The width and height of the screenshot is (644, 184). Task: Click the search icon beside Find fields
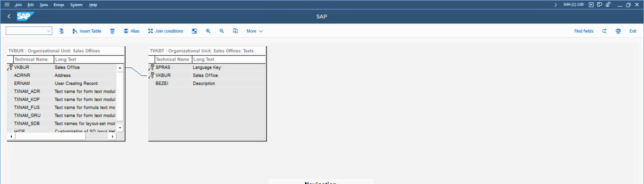(604, 31)
